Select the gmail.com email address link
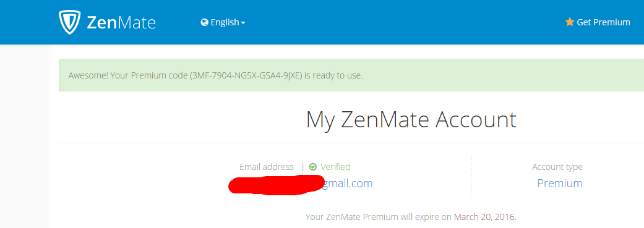This screenshot has width=644, height=228. click(346, 184)
